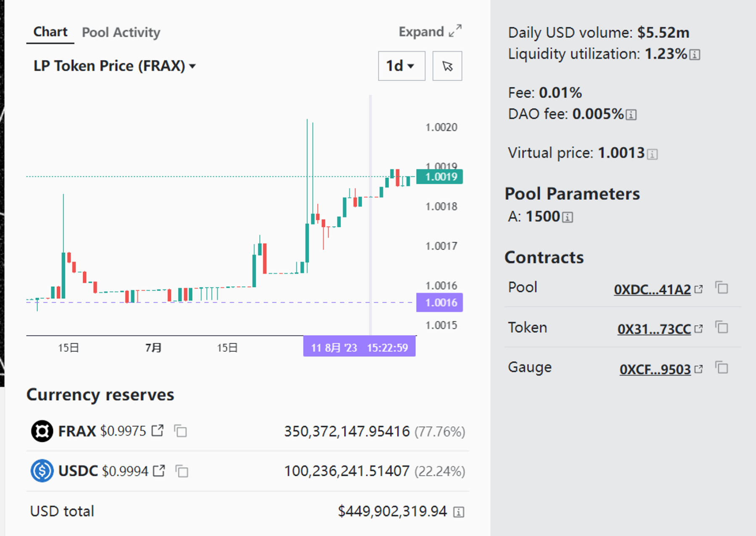The width and height of the screenshot is (756, 536).
Task: Click the 1.0019 current price label
Action: [440, 177]
